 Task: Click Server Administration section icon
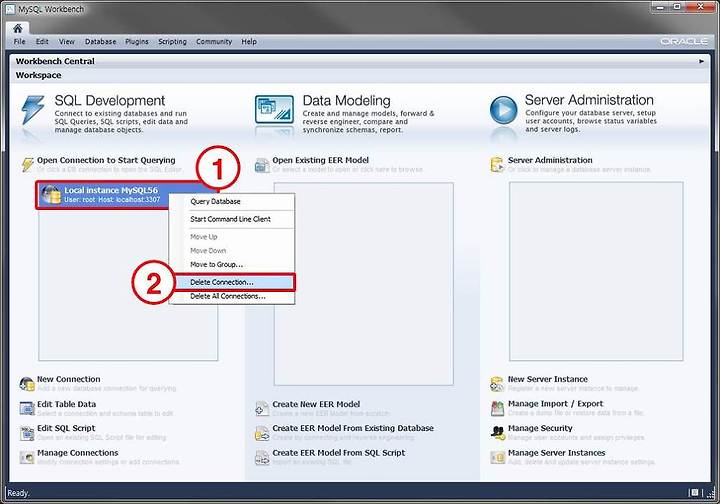tap(497, 165)
